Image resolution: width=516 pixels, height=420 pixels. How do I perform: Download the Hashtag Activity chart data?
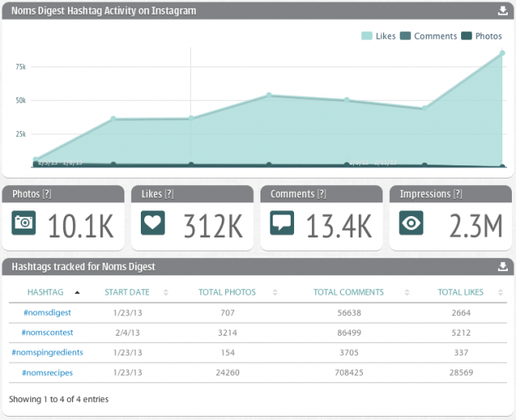tap(503, 11)
